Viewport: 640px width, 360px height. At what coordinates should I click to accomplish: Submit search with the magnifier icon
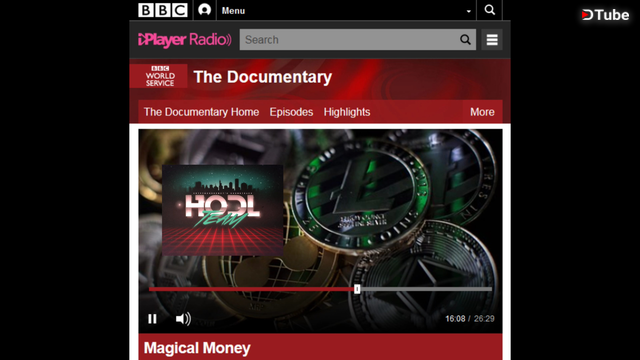click(x=465, y=40)
